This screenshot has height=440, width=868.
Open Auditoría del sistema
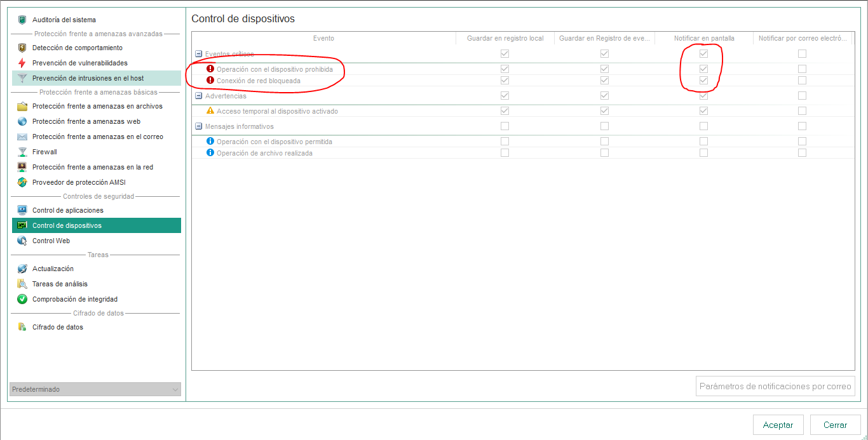[97, 20]
